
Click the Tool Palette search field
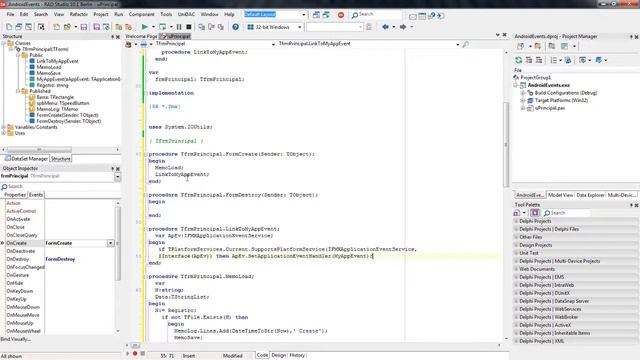click(567, 213)
